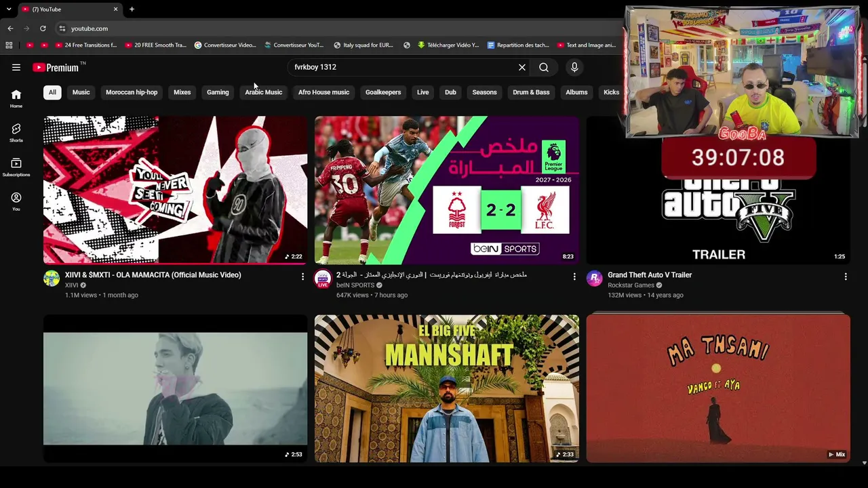Select the Kicks filter chip
The width and height of the screenshot is (868, 488).
[611, 92]
